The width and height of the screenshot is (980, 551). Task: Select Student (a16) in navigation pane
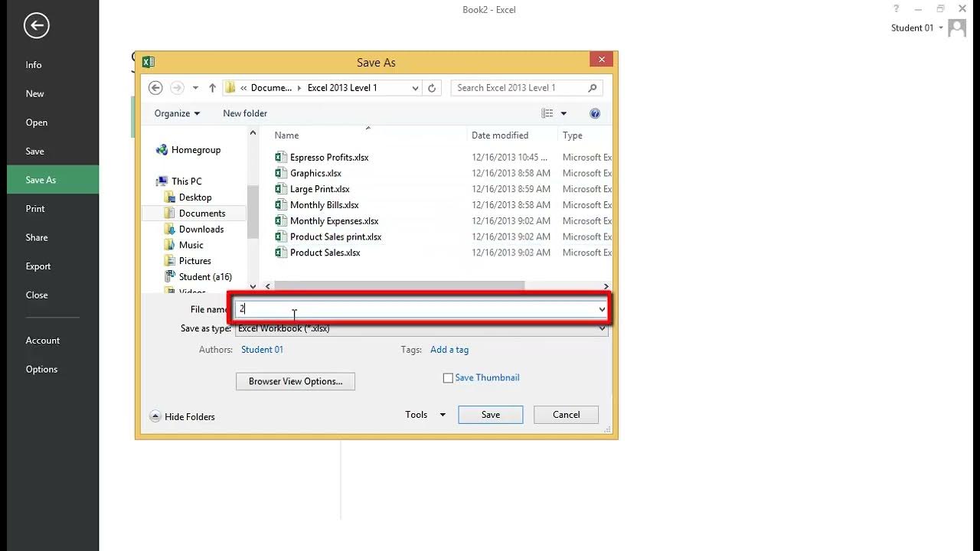(198, 277)
